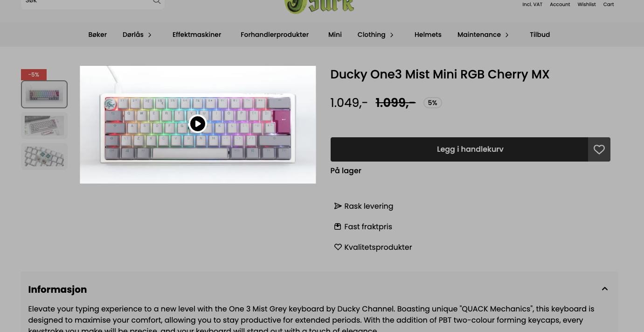Open the Helmets category
Viewport: 644px width, 332px height.
[x=428, y=35]
